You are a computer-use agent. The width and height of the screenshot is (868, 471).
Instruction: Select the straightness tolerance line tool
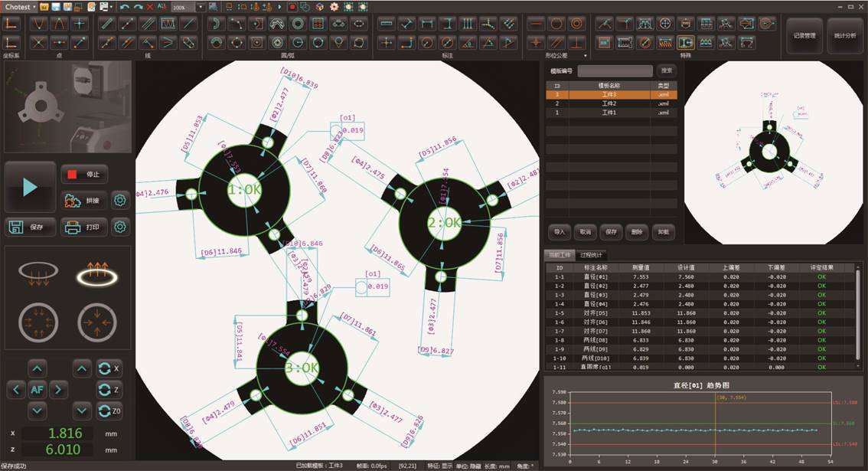pos(536,23)
